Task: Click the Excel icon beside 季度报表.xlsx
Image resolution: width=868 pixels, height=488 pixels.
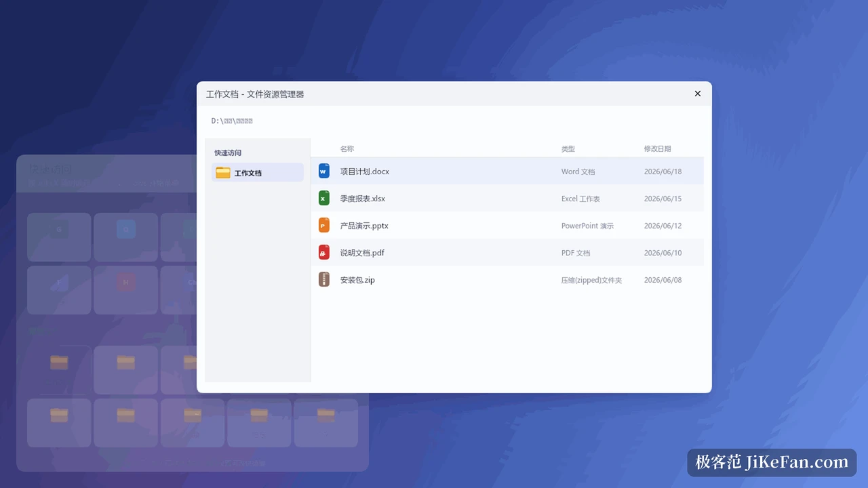Action: pos(324,199)
